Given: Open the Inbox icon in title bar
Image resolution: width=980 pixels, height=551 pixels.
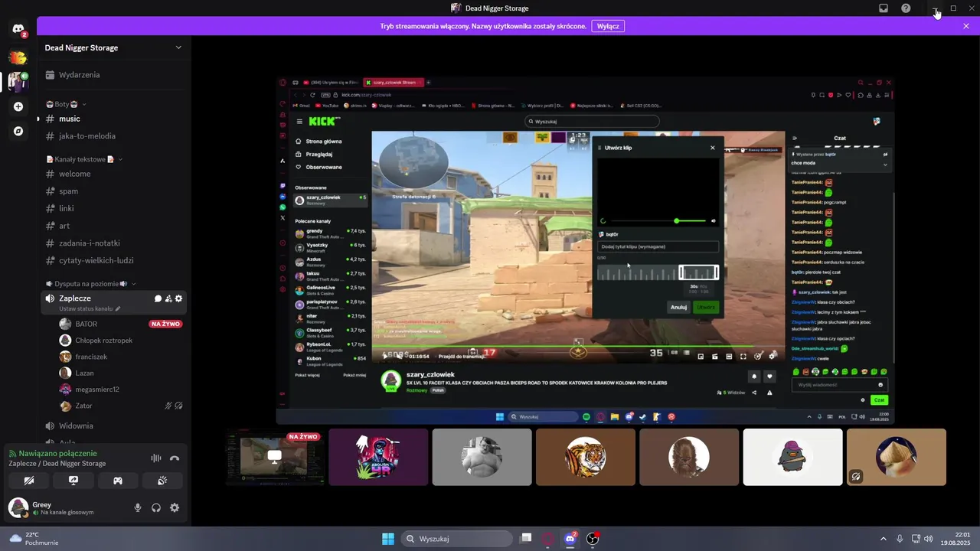Looking at the screenshot, I should 883,8.
